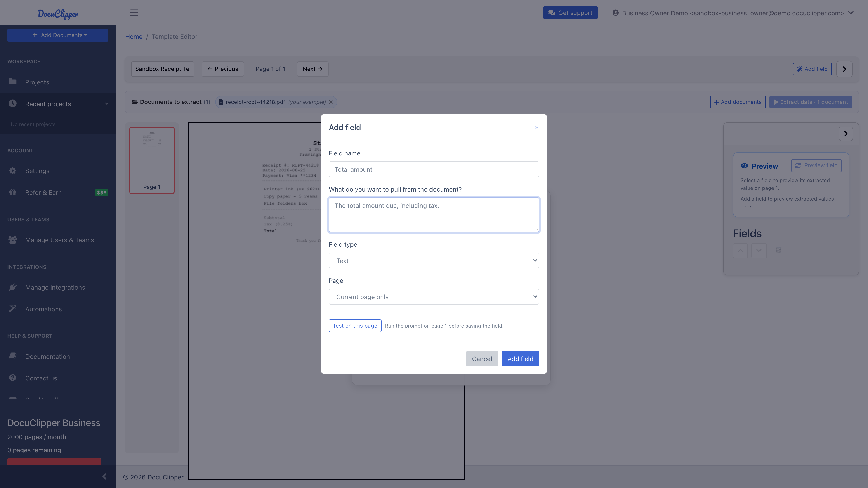Click the Get support button
This screenshot has height=488, width=868.
[570, 13]
